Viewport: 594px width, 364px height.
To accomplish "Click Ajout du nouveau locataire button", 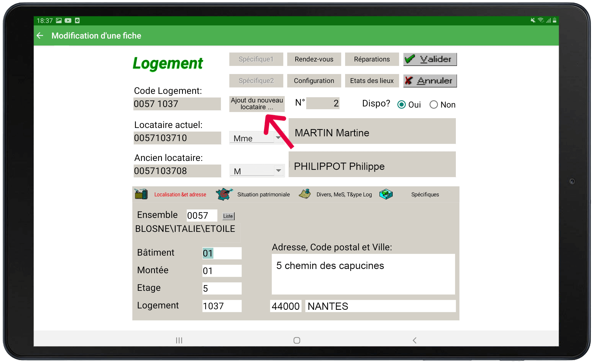I will click(257, 104).
